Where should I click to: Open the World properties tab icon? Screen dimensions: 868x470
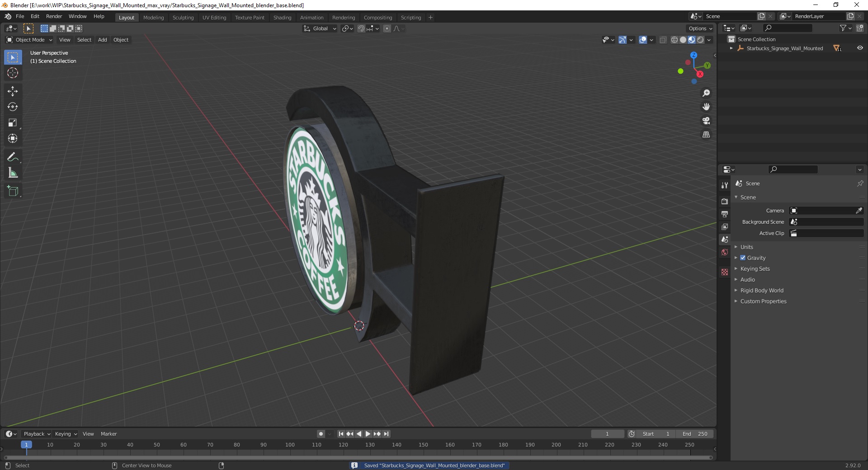click(x=725, y=252)
